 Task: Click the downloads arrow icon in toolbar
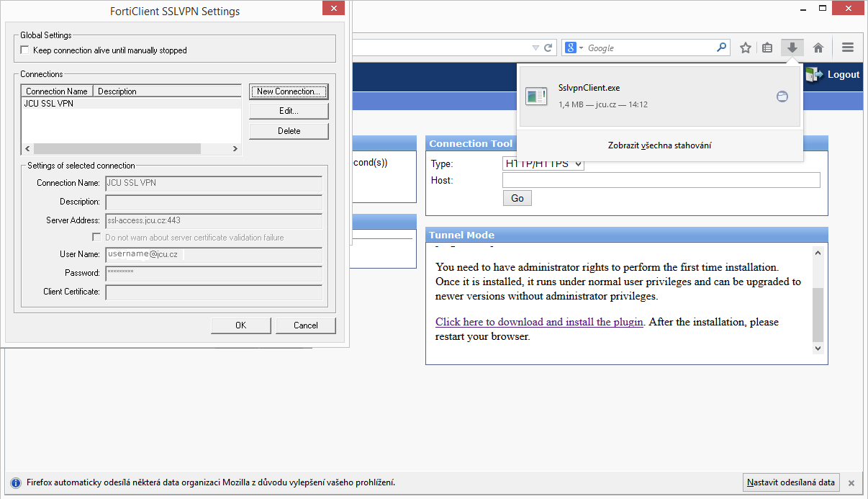792,48
